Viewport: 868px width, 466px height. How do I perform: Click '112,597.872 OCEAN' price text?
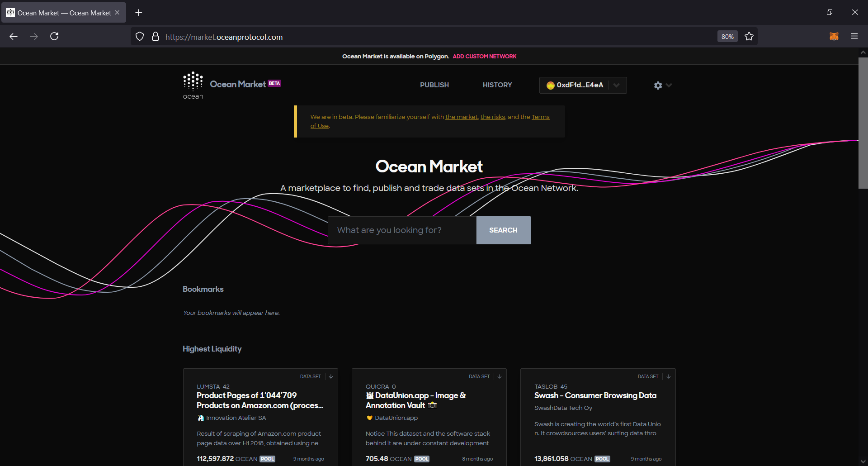227,459
